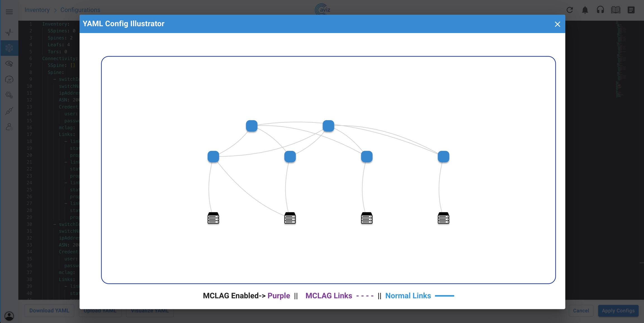Click the user profile avatar at bottom
Screen dimensions: 644x323
[9, 316]
